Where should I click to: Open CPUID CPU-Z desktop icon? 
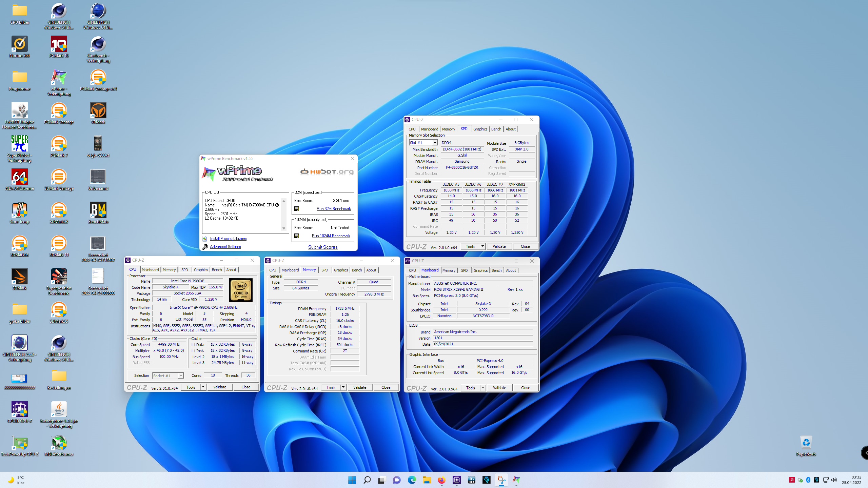click(x=20, y=412)
